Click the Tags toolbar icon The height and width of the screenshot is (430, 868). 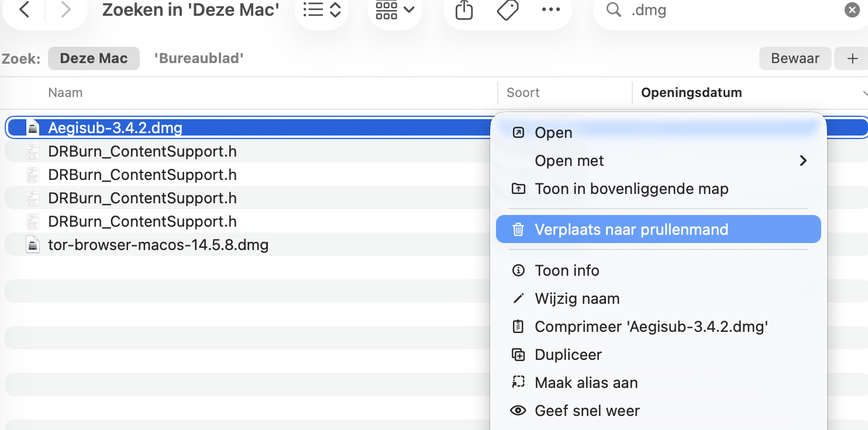pyautogui.click(x=508, y=10)
